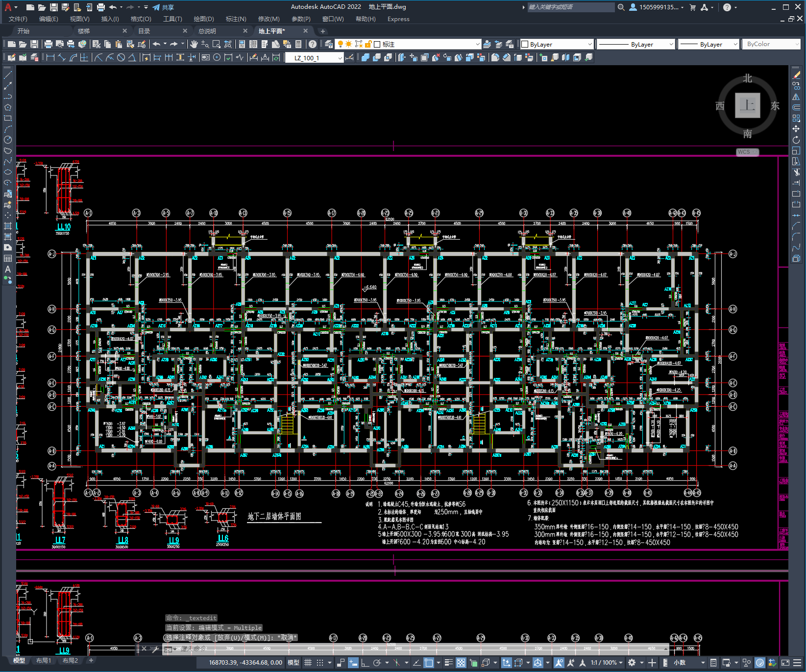Select the Move tool in right toolbar
The width and height of the screenshot is (806, 672).
(x=796, y=129)
